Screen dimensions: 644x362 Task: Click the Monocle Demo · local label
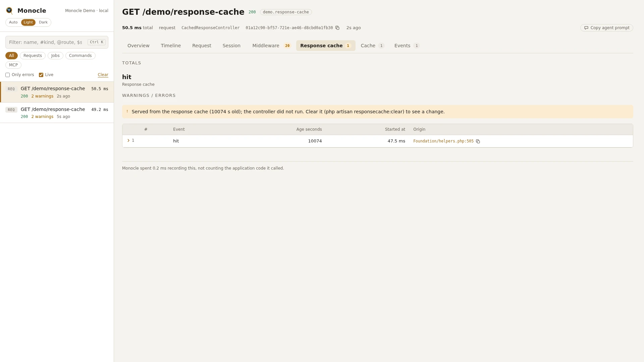[x=87, y=11]
